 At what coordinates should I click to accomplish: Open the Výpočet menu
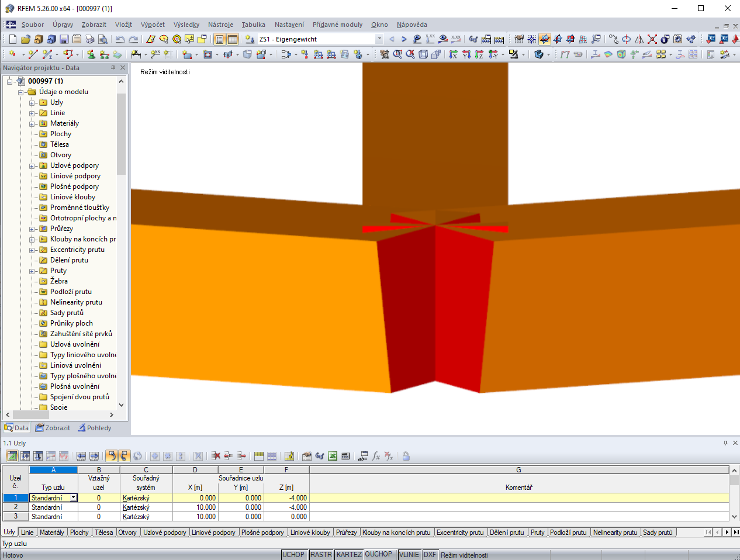click(153, 25)
